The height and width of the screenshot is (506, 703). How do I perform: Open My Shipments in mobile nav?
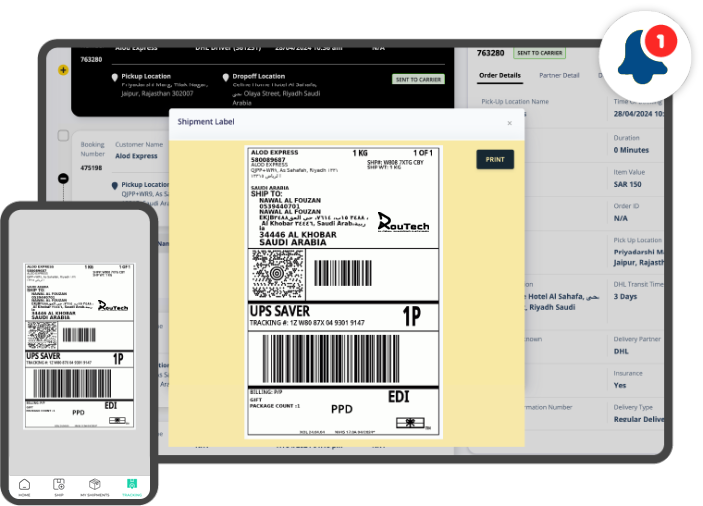pos(95,486)
